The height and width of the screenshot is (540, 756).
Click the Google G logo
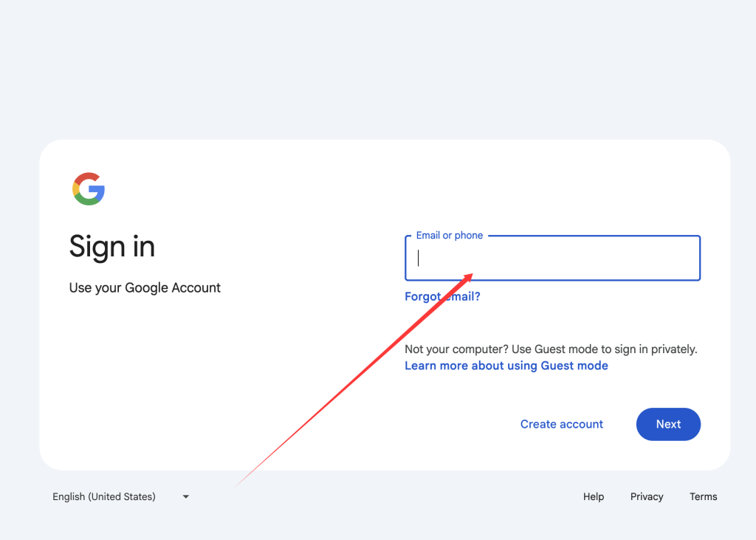[x=89, y=188]
